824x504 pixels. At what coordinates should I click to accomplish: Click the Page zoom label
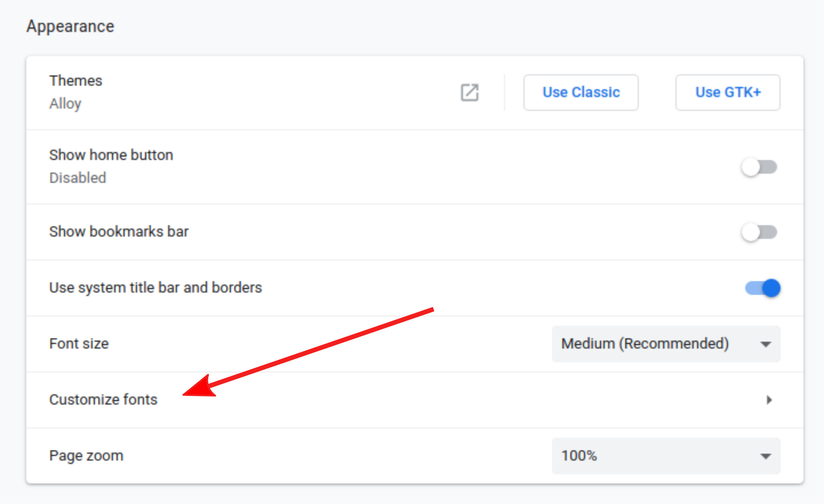click(86, 456)
